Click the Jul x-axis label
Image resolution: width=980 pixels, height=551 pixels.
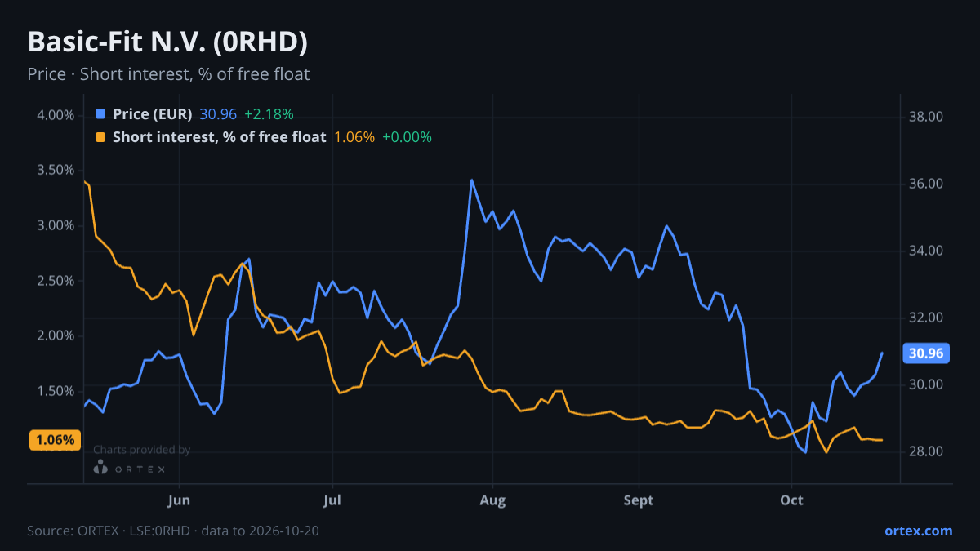[332, 500]
